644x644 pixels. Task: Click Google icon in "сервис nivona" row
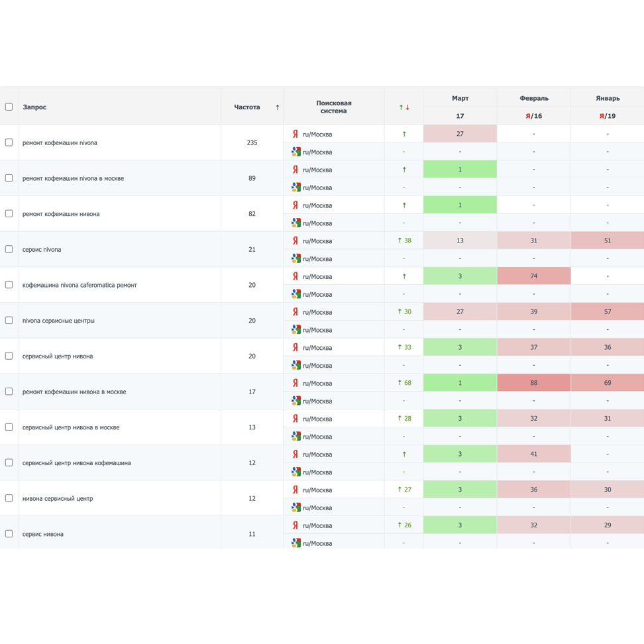pyautogui.click(x=295, y=258)
